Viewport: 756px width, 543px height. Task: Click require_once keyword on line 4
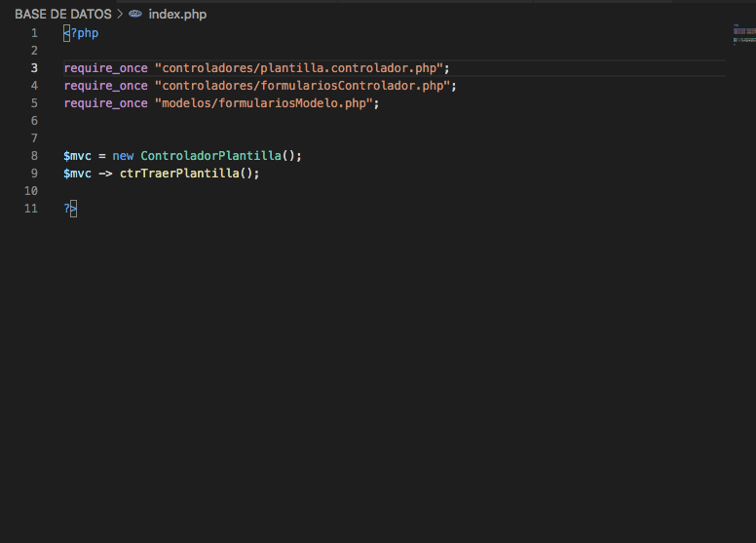(x=105, y=86)
